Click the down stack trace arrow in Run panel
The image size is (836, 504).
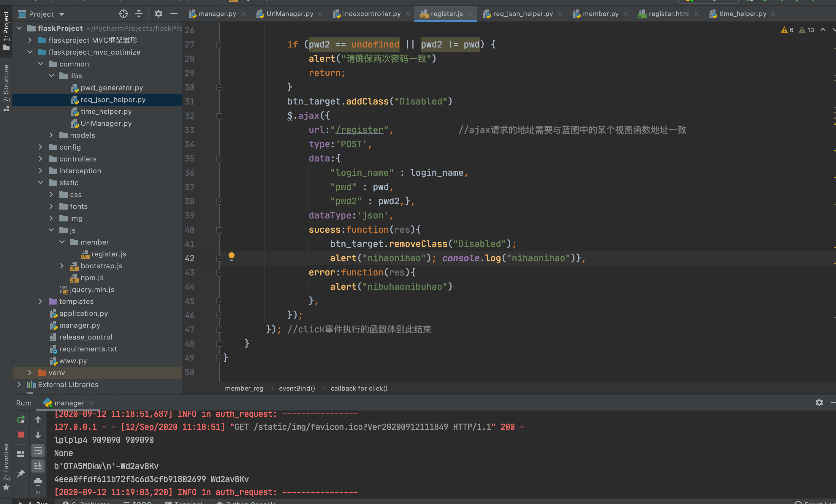(38, 435)
